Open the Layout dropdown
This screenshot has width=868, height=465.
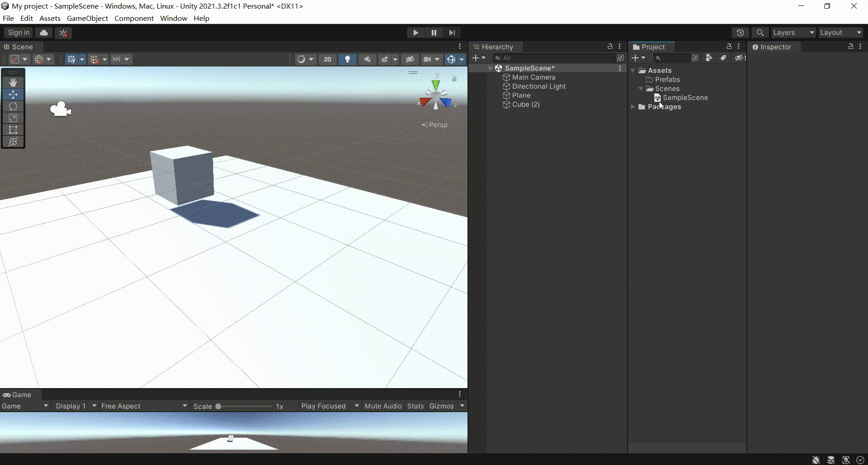click(841, 33)
